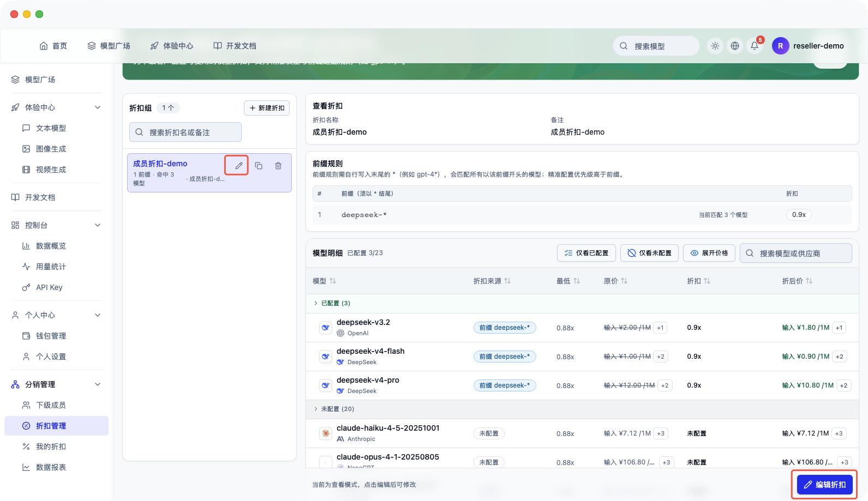Screen dimensions: 868x501
Task: Select the 成员折扣-demo discount group card
Action: click(209, 173)
